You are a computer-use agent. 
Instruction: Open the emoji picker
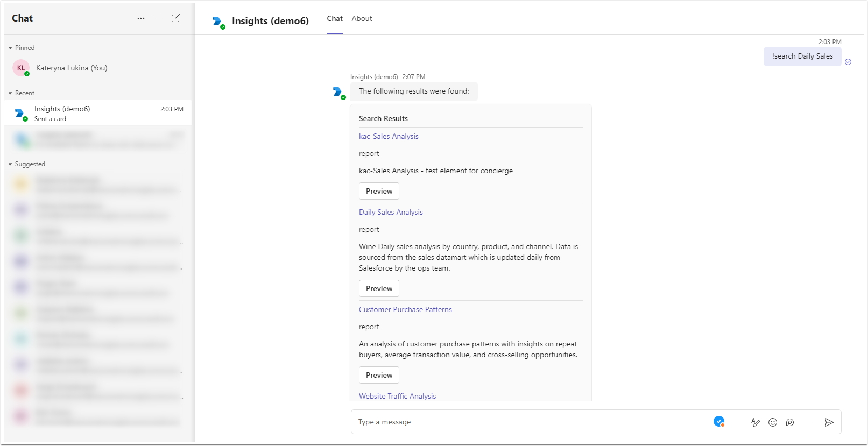[x=773, y=422]
